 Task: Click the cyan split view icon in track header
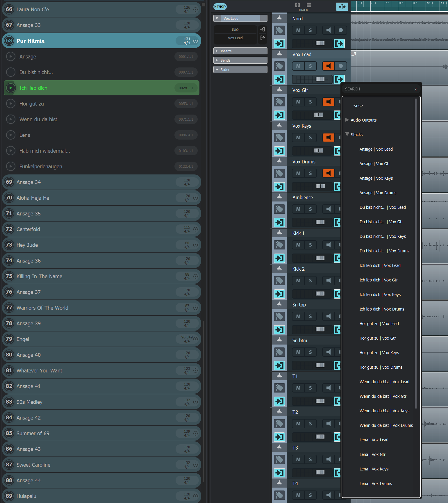pos(342,7)
